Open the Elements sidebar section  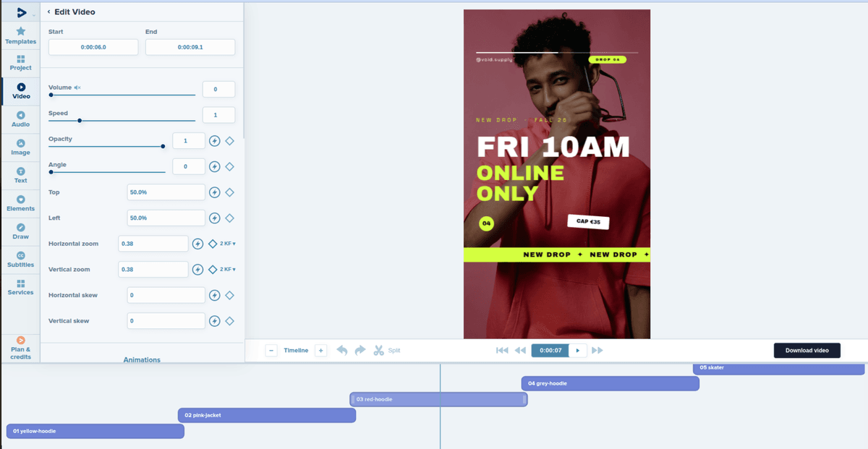20,204
